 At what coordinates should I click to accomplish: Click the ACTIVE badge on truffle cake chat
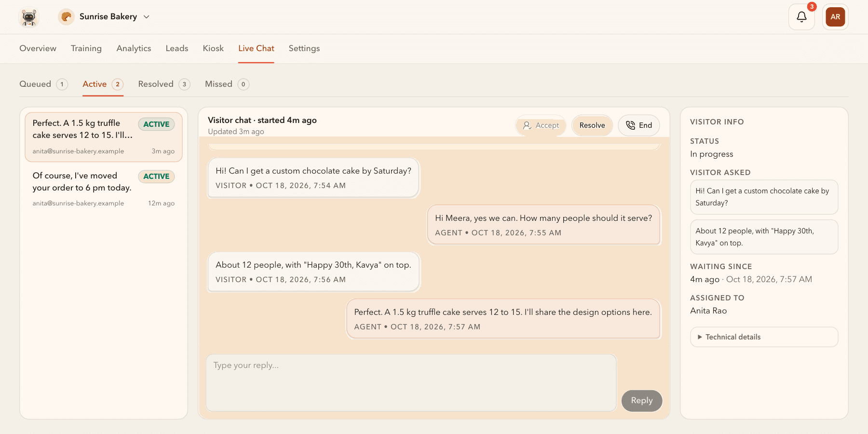pos(156,124)
